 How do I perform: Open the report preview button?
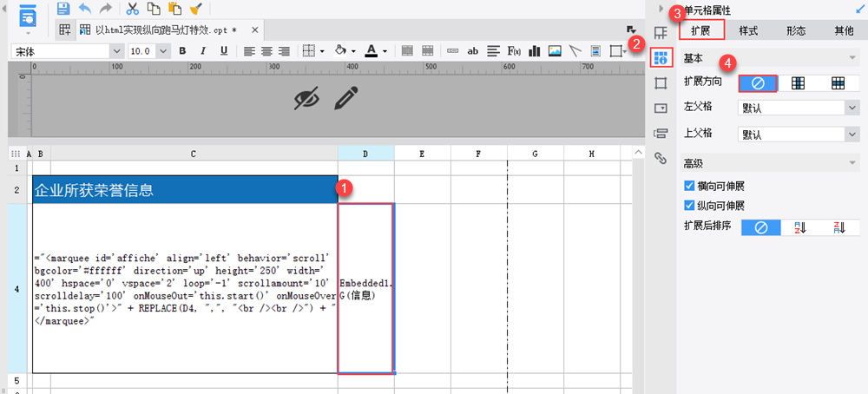pyautogui.click(x=28, y=16)
